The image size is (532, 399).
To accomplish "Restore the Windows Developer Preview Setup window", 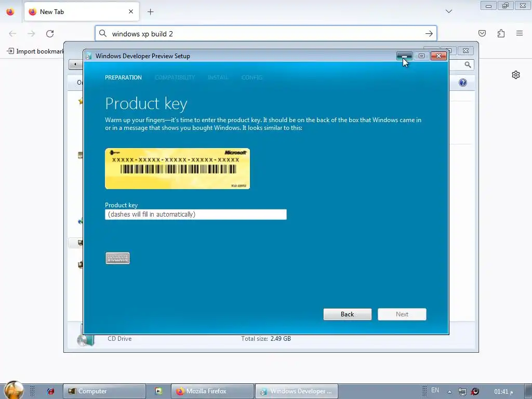I will pyautogui.click(x=421, y=56).
